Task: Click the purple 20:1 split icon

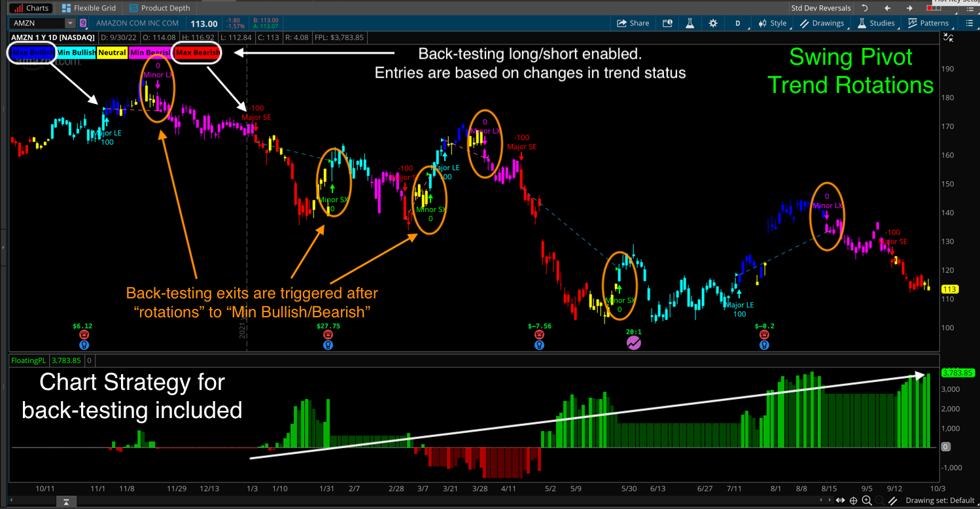Action: (634, 343)
